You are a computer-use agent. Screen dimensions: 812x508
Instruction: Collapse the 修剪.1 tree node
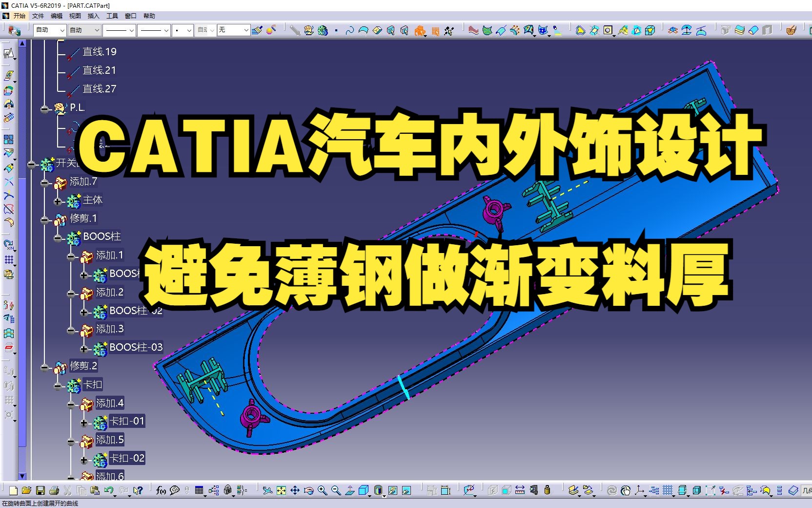(44, 220)
